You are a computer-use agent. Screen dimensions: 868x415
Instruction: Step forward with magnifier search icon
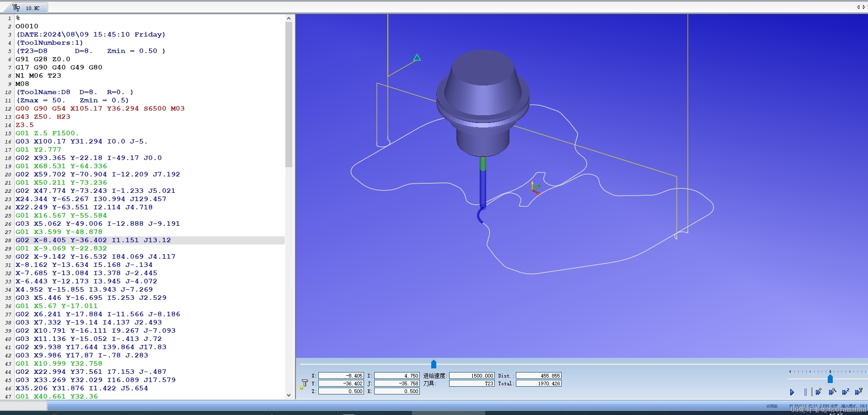832,392
